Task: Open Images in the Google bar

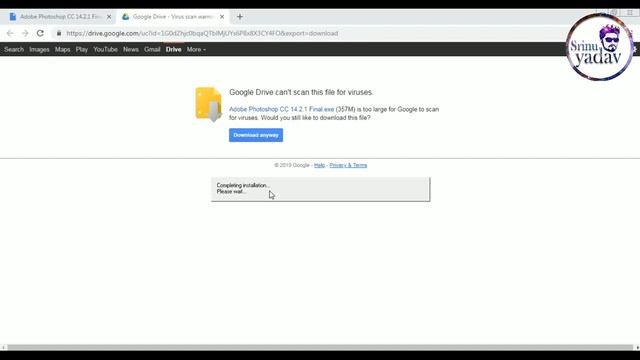Action: pos(39,49)
